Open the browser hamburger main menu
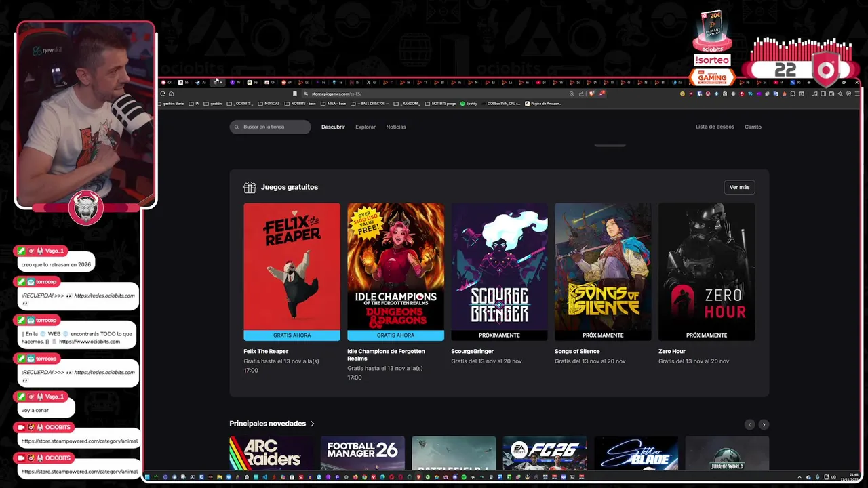Screen dimensions: 868x488 pos(857,94)
